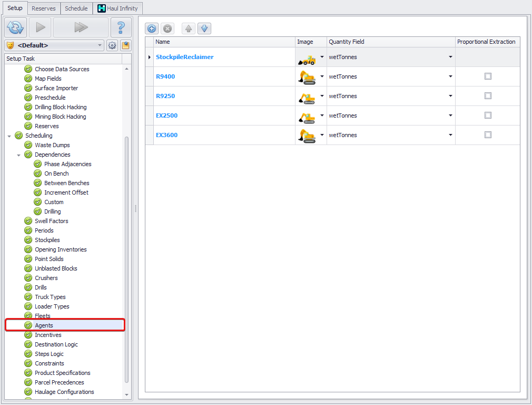Screen dimensions: 532x405
Task: Open R9250 image picker dropdown arrow
Action: (x=322, y=96)
